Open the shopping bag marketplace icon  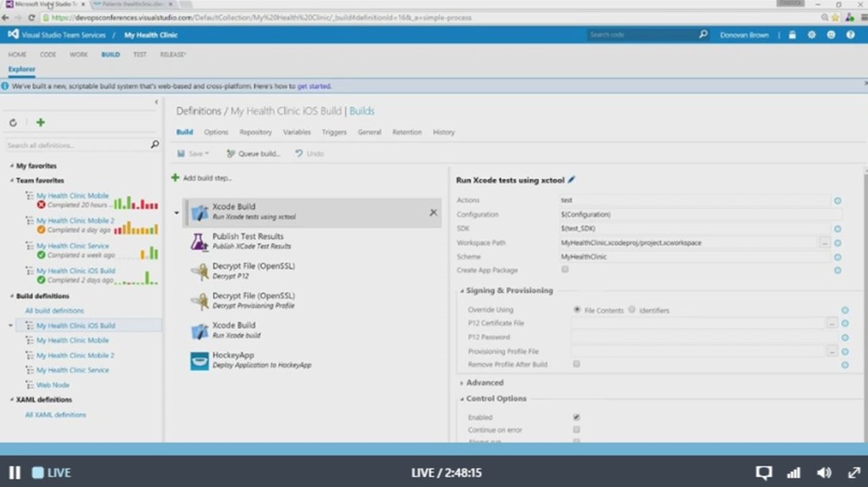click(793, 34)
